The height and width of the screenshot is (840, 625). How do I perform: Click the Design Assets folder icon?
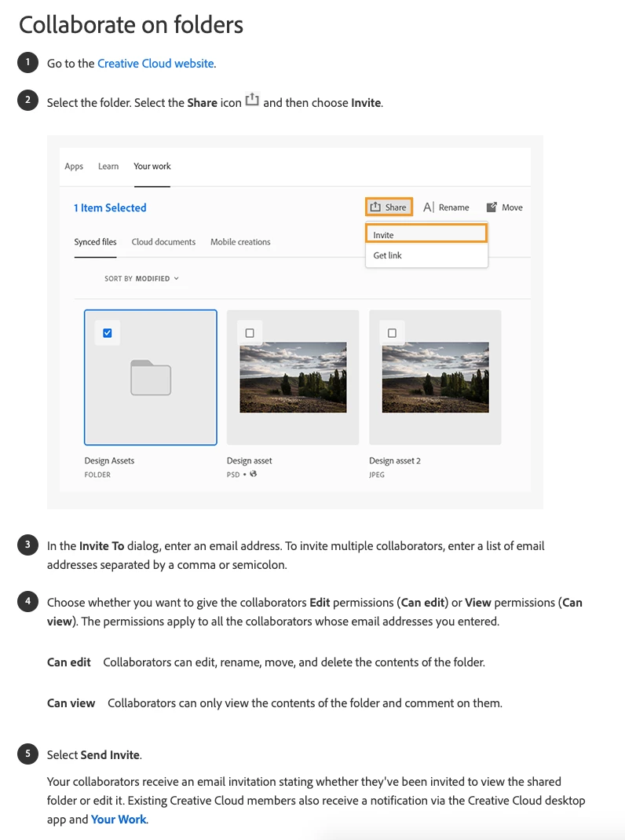pos(151,378)
